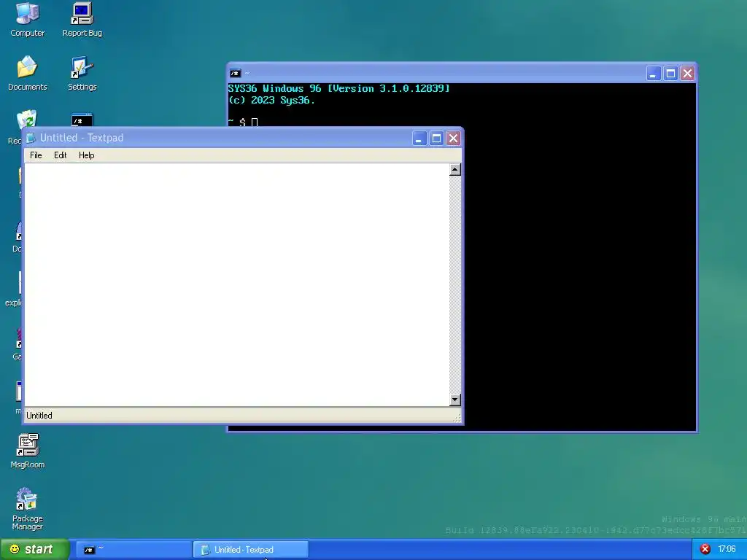Click the taskbar clock showing 17:06
Screen dimensions: 747x560
[727, 549]
